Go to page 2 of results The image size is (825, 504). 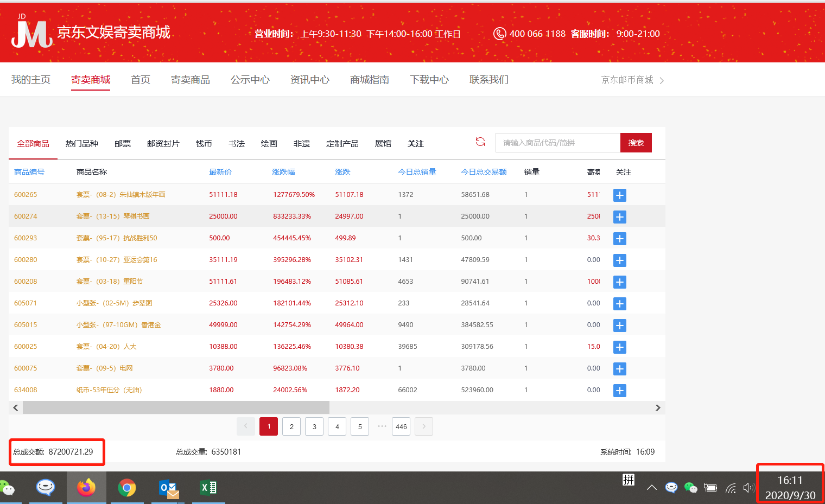291,426
